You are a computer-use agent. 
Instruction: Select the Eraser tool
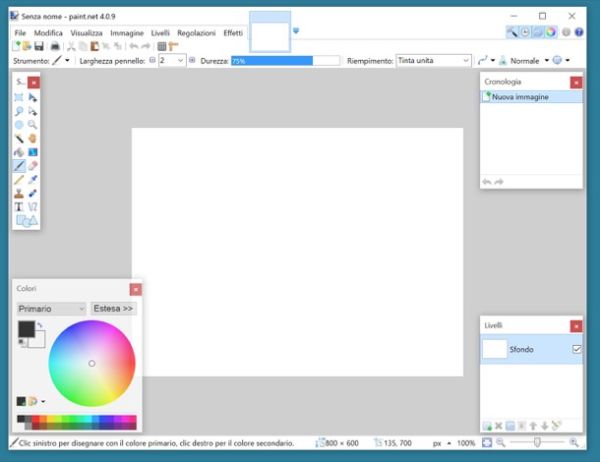[33, 165]
